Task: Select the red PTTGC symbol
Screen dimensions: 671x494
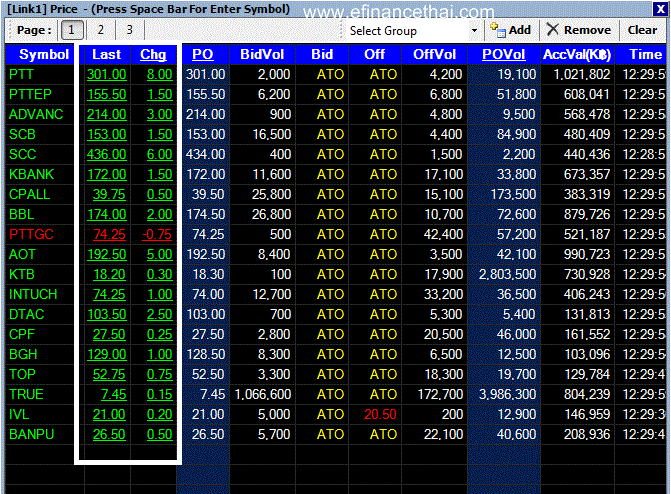Action: coord(31,235)
